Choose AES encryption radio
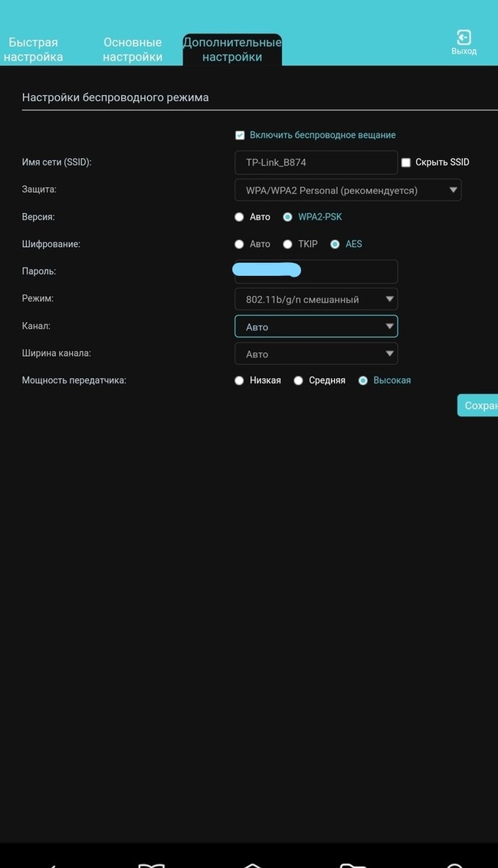Screen dimensions: 498x868 335,244
